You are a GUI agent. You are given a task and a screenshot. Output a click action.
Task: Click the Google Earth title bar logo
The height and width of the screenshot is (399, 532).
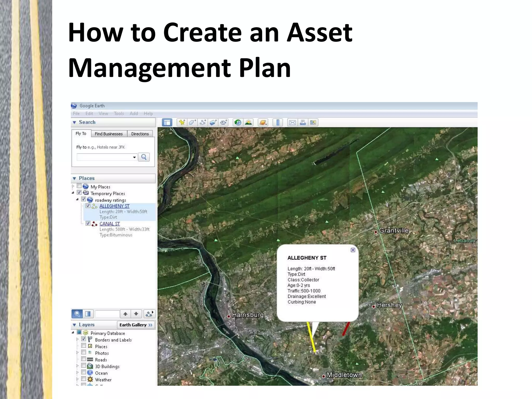click(74, 105)
